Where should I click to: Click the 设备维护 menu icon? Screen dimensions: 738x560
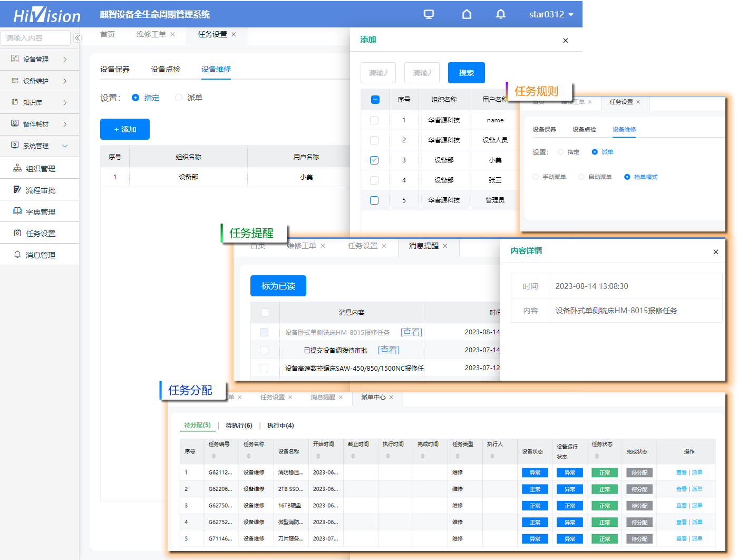tap(15, 81)
